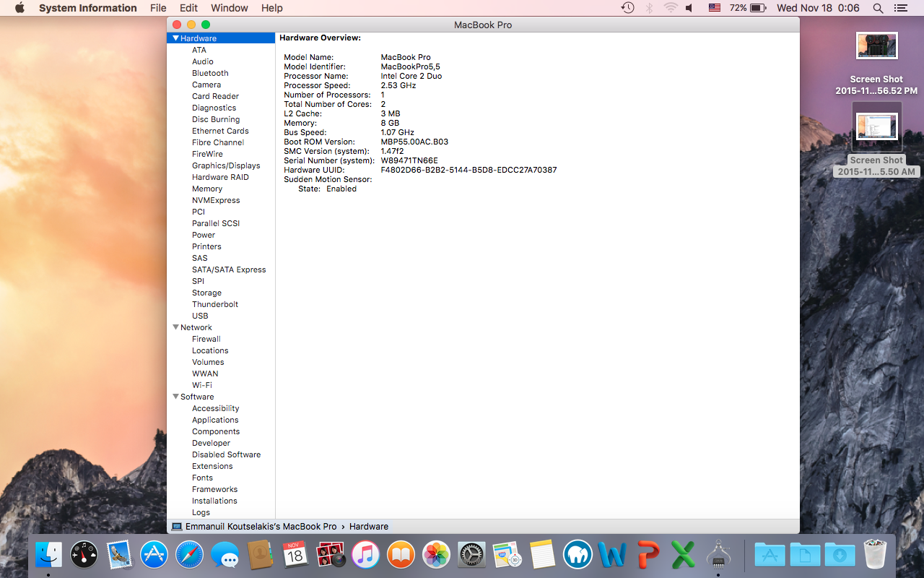Open Finder from the Dock
Image resolution: width=924 pixels, height=578 pixels.
point(49,555)
